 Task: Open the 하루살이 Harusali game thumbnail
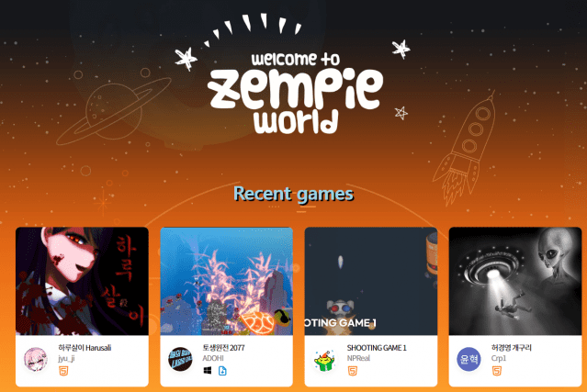82,281
